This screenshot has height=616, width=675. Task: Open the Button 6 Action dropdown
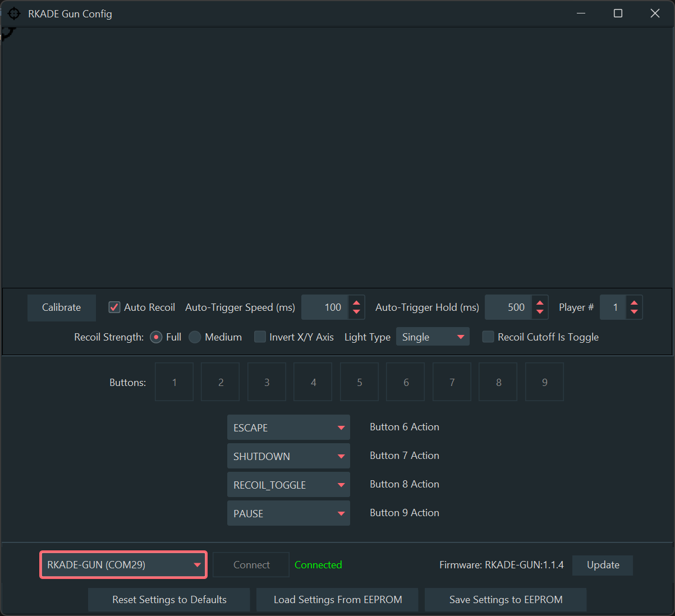click(288, 427)
